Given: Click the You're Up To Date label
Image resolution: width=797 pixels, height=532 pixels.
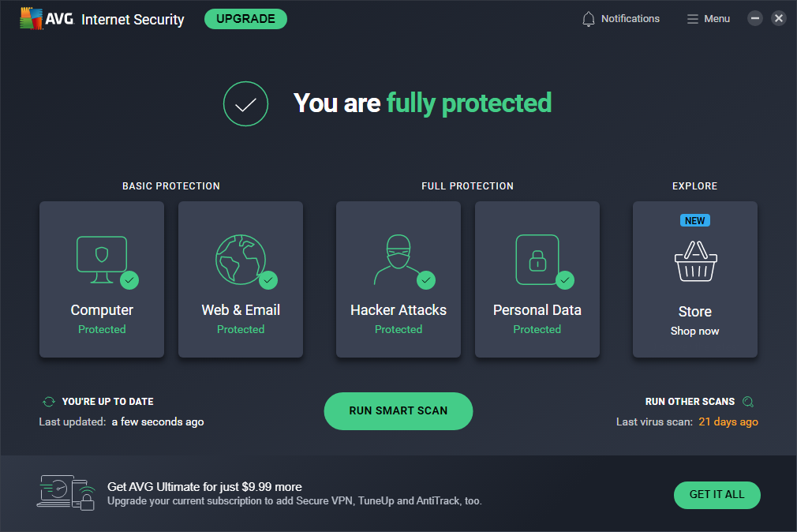Looking at the screenshot, I should 107,402.
